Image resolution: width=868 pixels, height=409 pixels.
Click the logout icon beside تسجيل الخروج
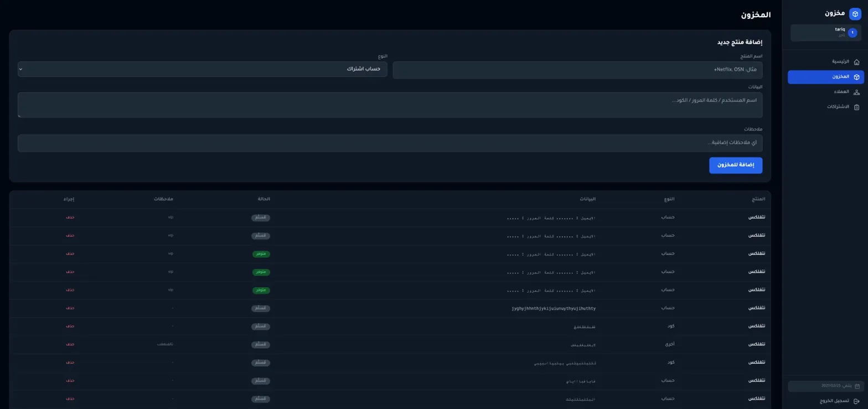click(856, 401)
